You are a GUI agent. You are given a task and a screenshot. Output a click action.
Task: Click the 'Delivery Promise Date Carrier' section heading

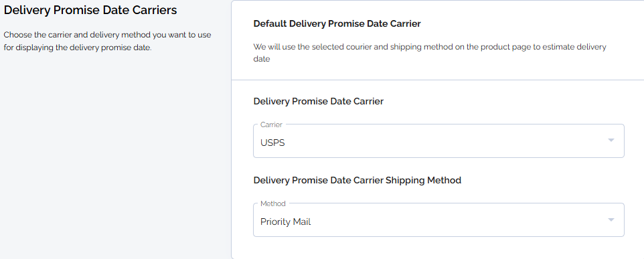(319, 101)
